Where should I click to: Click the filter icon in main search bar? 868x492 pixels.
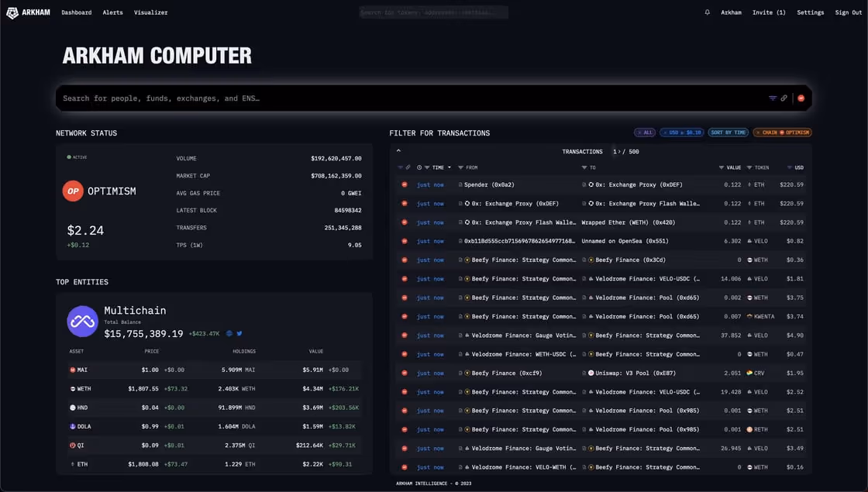772,98
